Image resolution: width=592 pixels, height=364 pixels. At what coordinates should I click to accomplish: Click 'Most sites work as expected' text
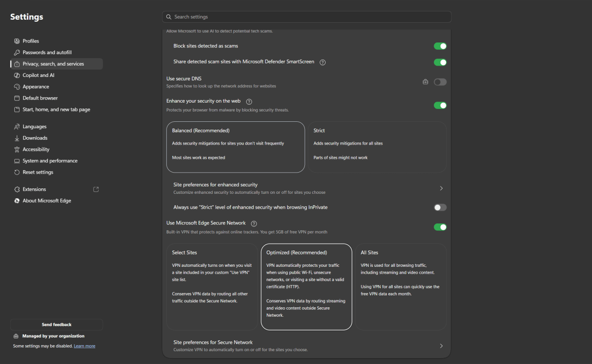(x=198, y=158)
